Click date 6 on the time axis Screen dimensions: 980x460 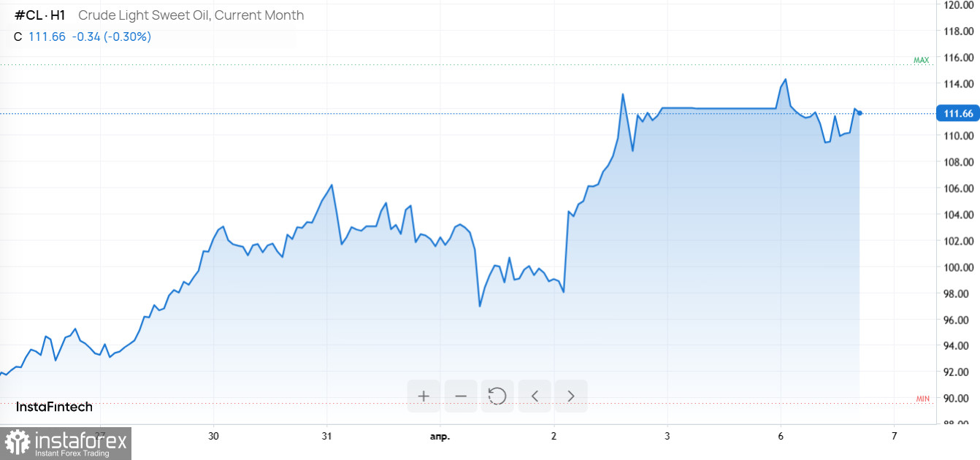(781, 437)
